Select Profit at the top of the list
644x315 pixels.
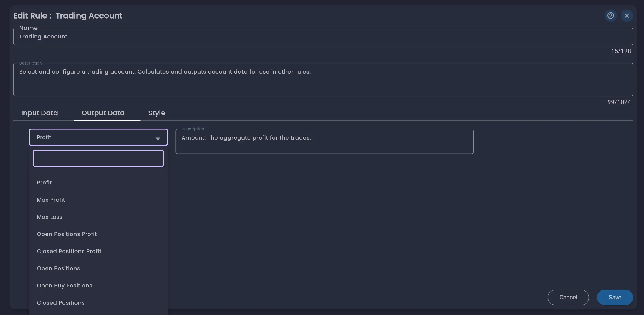pos(44,182)
